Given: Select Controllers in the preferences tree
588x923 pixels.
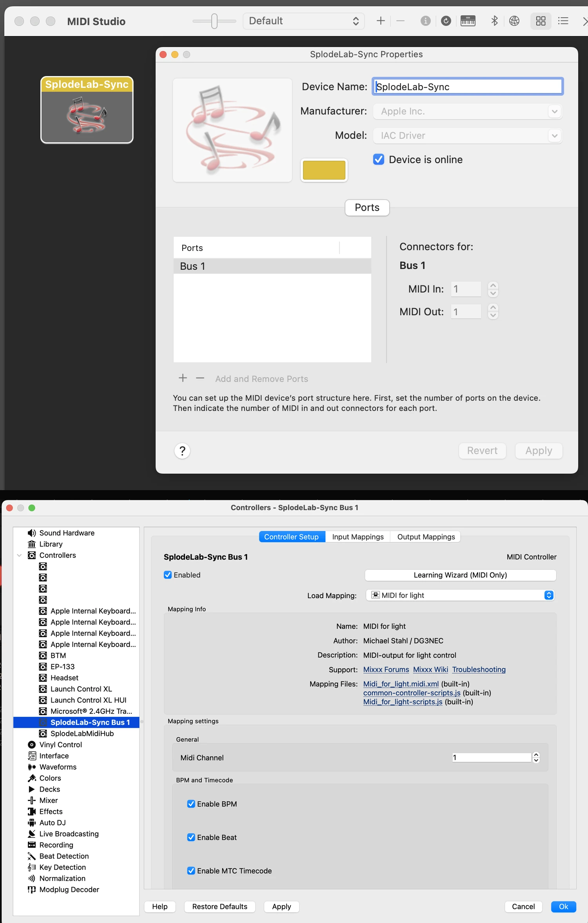Looking at the screenshot, I should tap(57, 555).
